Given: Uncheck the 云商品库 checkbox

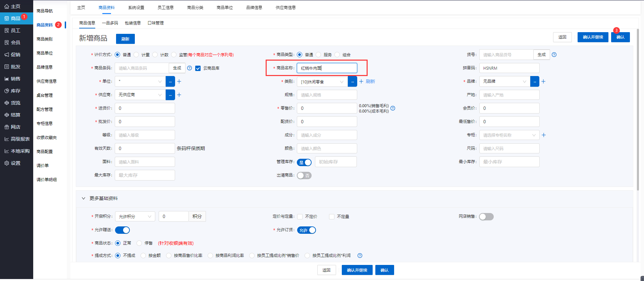Looking at the screenshot, I should pos(198,68).
